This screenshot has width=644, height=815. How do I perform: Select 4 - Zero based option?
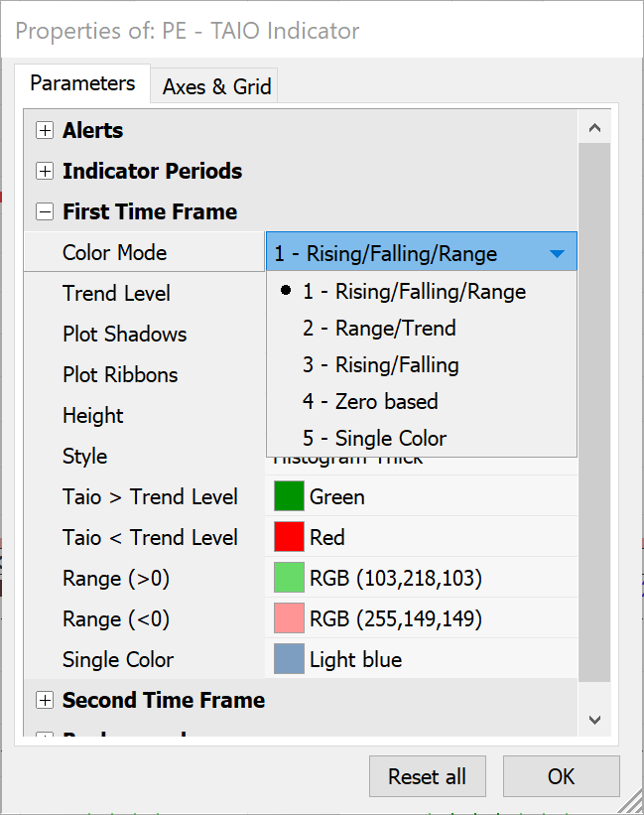[x=370, y=402]
